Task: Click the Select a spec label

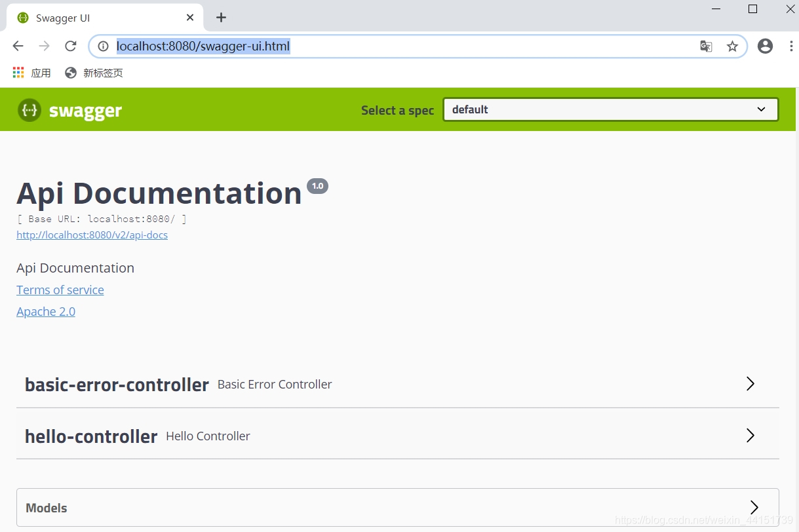Action: pyautogui.click(x=397, y=110)
